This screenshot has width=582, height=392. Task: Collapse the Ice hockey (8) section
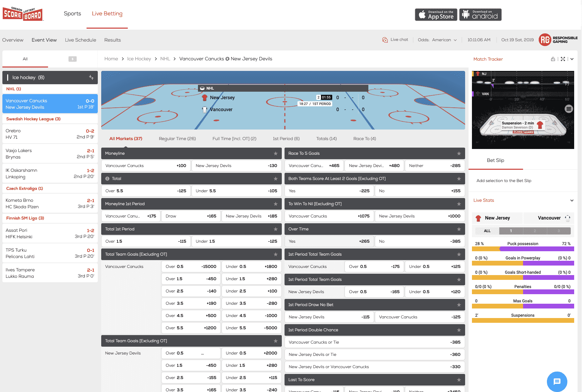coord(50,77)
